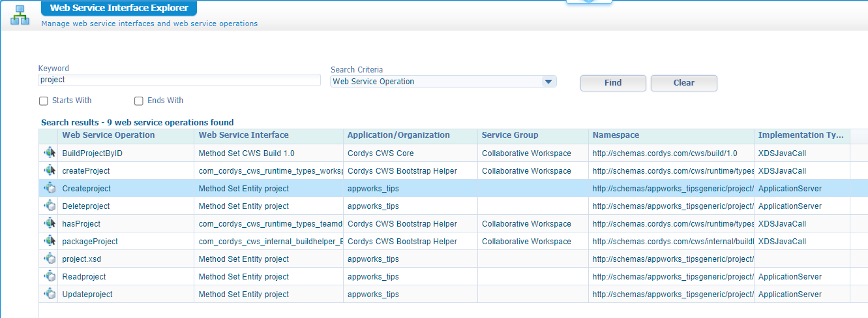This screenshot has width=868, height=318.
Task: Click the hasProject row icon
Action: [x=50, y=223]
